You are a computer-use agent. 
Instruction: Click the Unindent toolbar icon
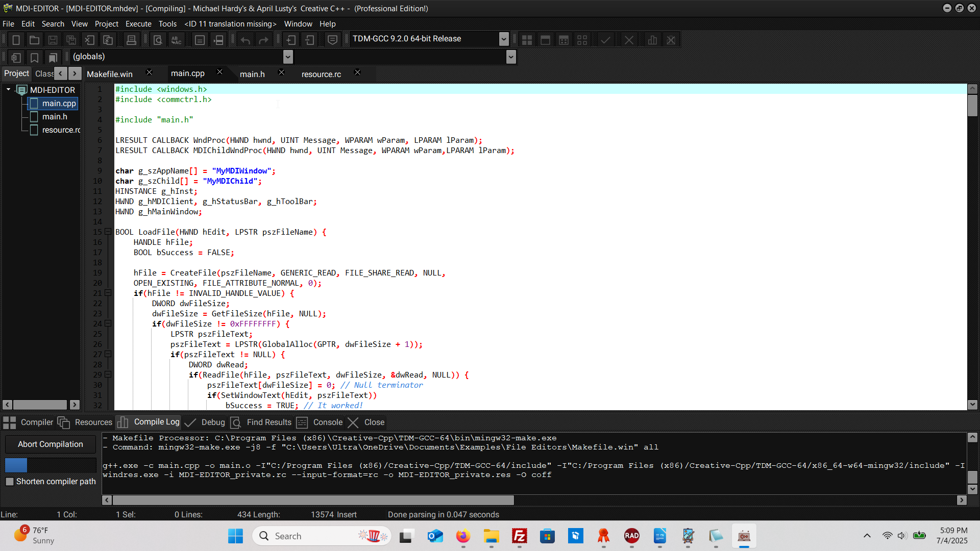click(x=309, y=40)
